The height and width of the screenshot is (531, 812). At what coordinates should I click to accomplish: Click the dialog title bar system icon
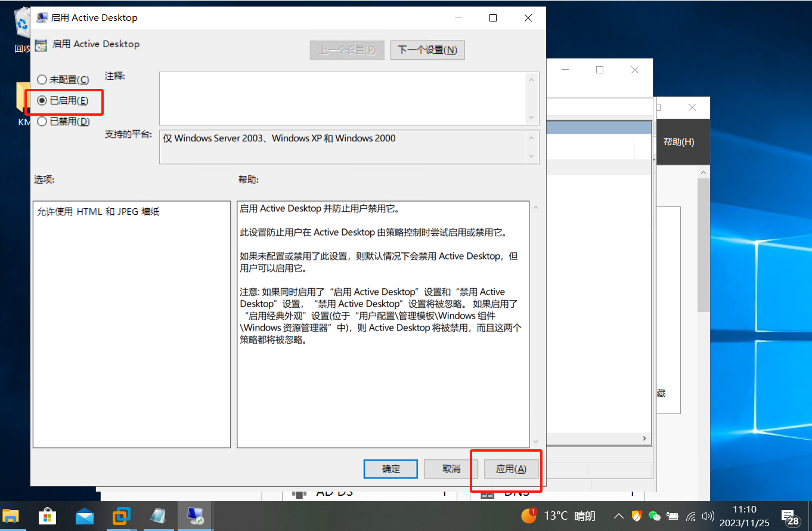[x=42, y=18]
